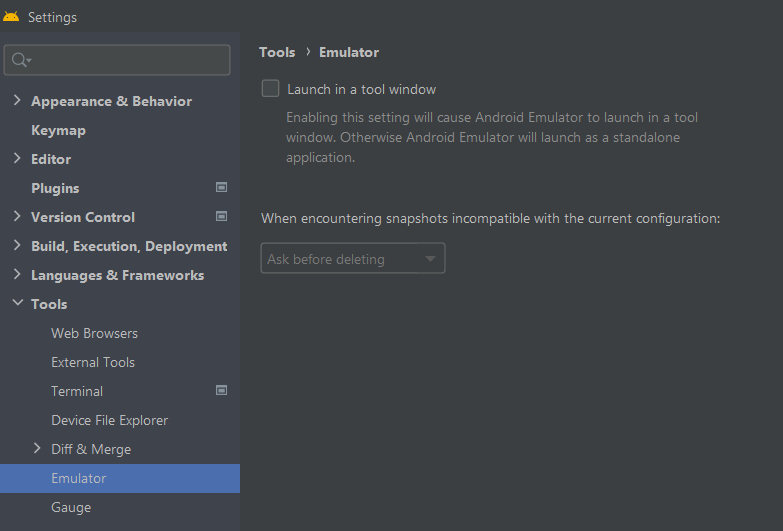Viewport: 783px width, 531px height.
Task: Enable Launch in a tool window checkbox
Action: [x=270, y=88]
